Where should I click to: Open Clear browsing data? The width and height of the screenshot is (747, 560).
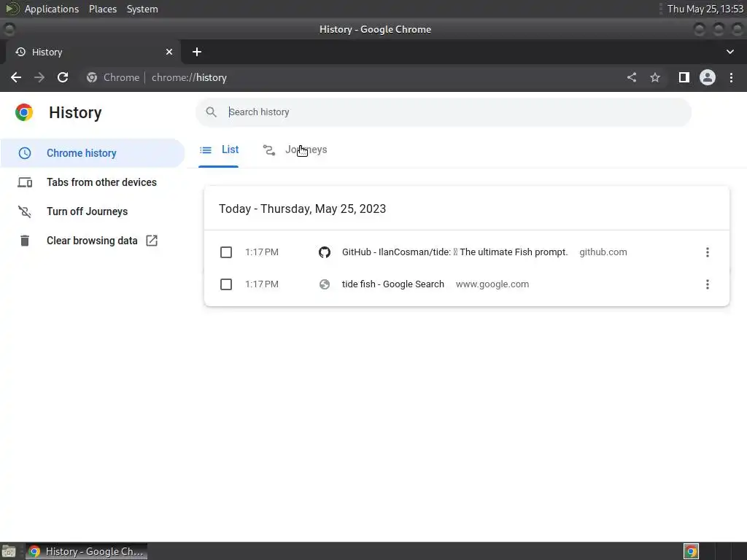tap(93, 241)
